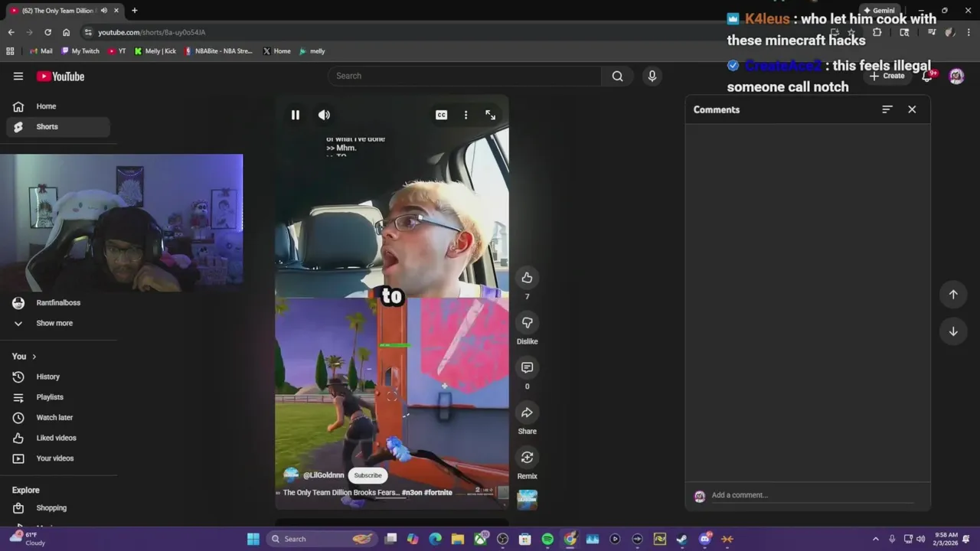This screenshot has height=551, width=980.
Task: Like the Short with thumbs up
Action: pos(527,278)
